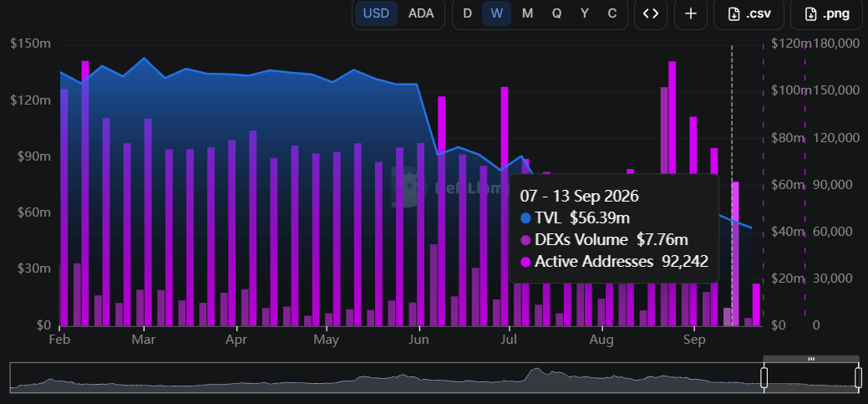Viewport: 868px width, 404px height.
Task: Select yearly Y interval
Action: (x=585, y=13)
